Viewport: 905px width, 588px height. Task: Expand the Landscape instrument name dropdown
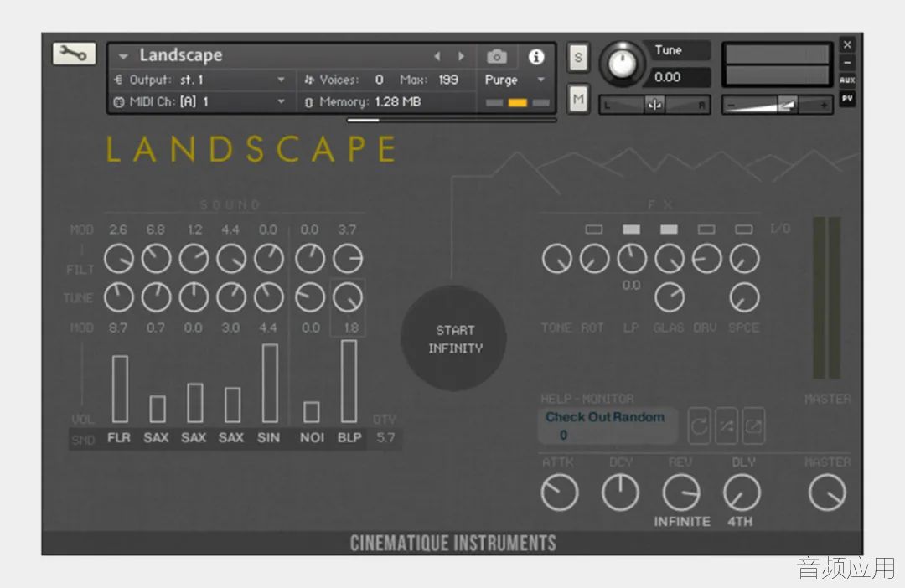click(x=123, y=57)
